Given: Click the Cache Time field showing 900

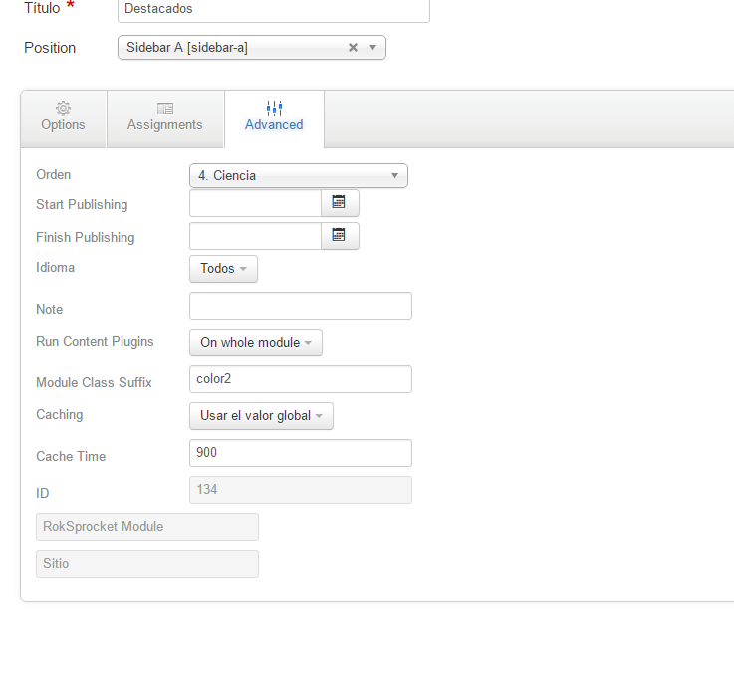Looking at the screenshot, I should 301,453.
